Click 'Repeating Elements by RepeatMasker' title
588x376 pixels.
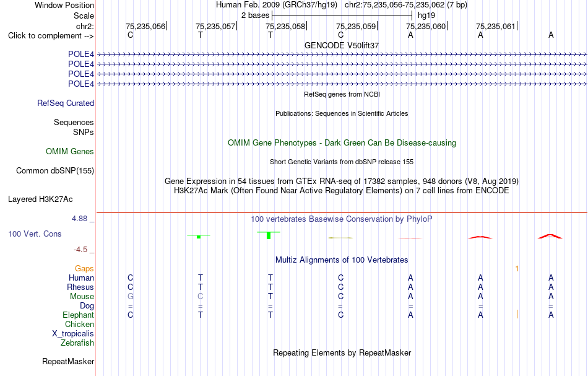[342, 353]
